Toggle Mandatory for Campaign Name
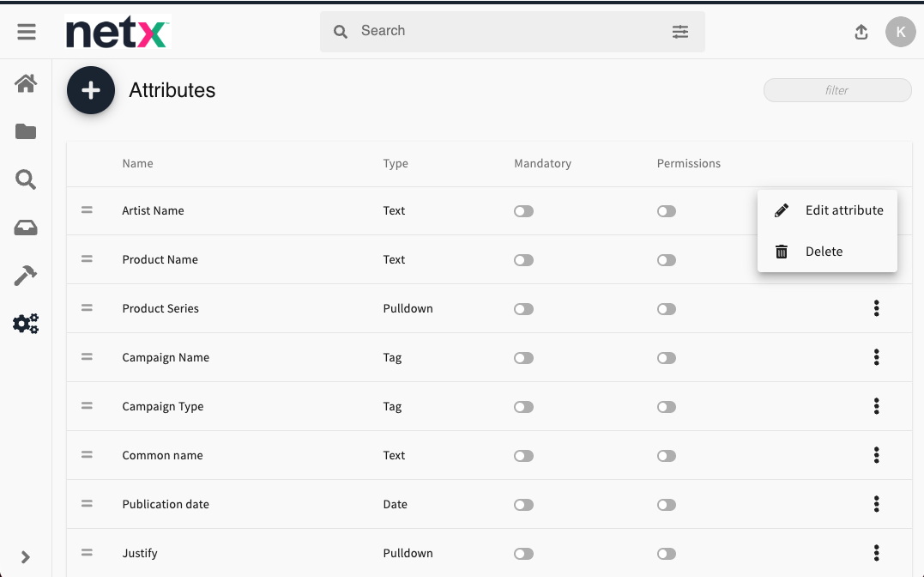 (523, 358)
